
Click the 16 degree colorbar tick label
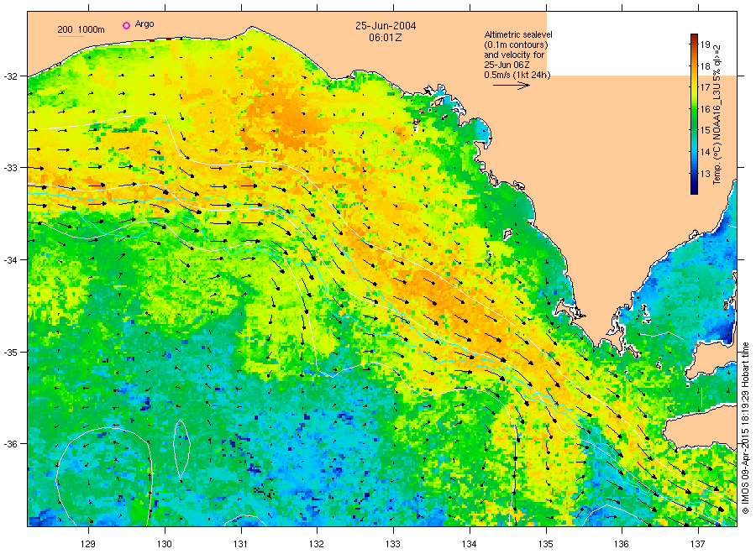[x=706, y=109]
